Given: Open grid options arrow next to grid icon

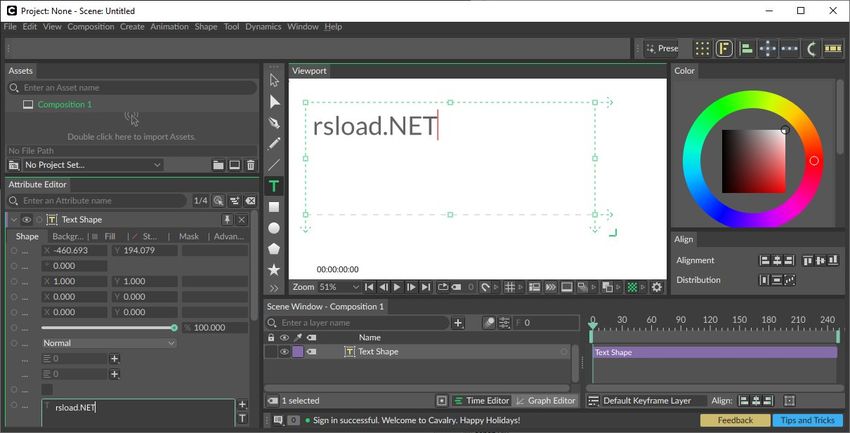Looking at the screenshot, I should 520,287.
